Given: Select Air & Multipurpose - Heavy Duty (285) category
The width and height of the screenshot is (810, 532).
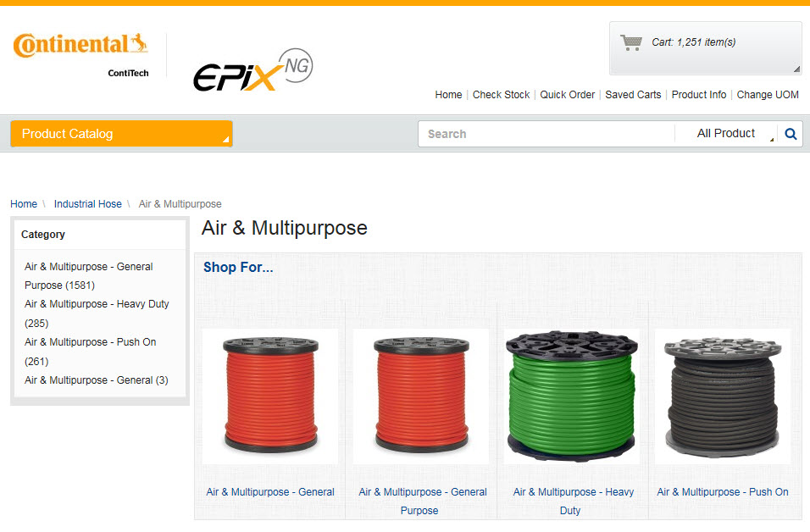Looking at the screenshot, I should tap(97, 313).
